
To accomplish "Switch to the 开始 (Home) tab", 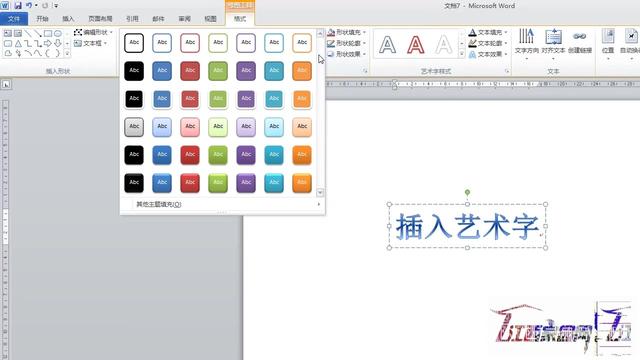I will pos(42,19).
